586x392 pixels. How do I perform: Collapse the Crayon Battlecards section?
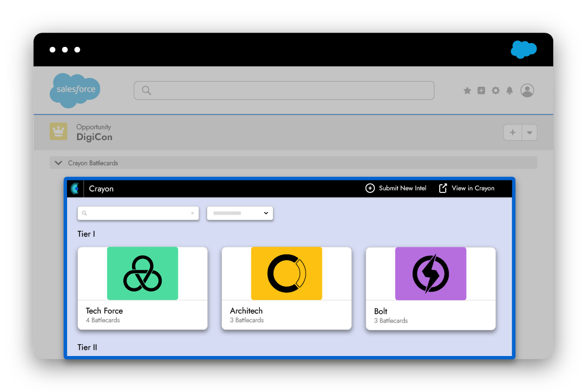pyautogui.click(x=59, y=163)
